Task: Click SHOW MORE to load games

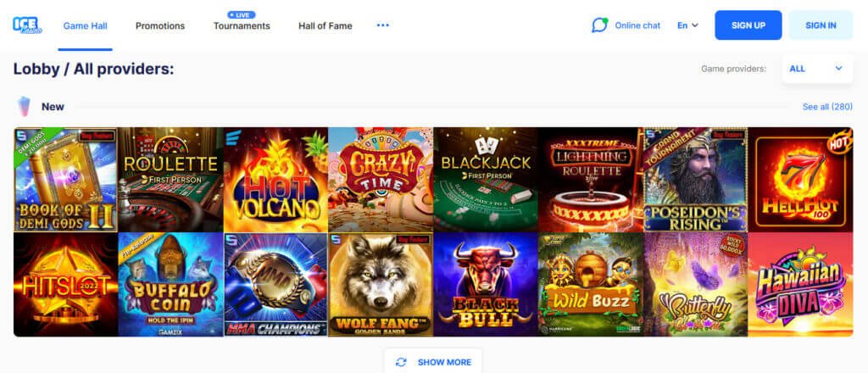Action: pos(433,362)
